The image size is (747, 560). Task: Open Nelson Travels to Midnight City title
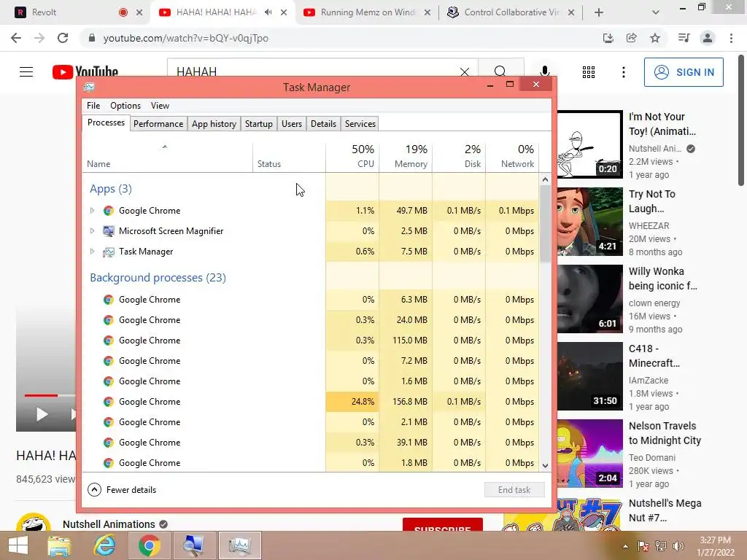[665, 433]
